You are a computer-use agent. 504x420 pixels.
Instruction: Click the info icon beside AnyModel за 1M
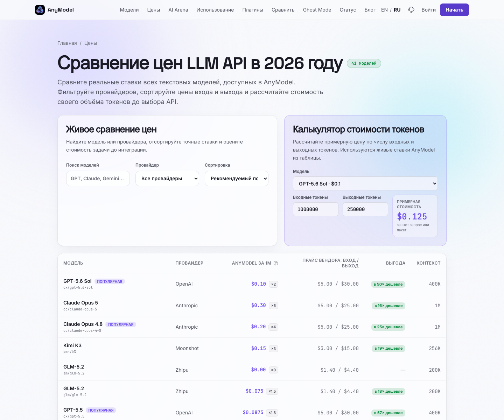[276, 263]
